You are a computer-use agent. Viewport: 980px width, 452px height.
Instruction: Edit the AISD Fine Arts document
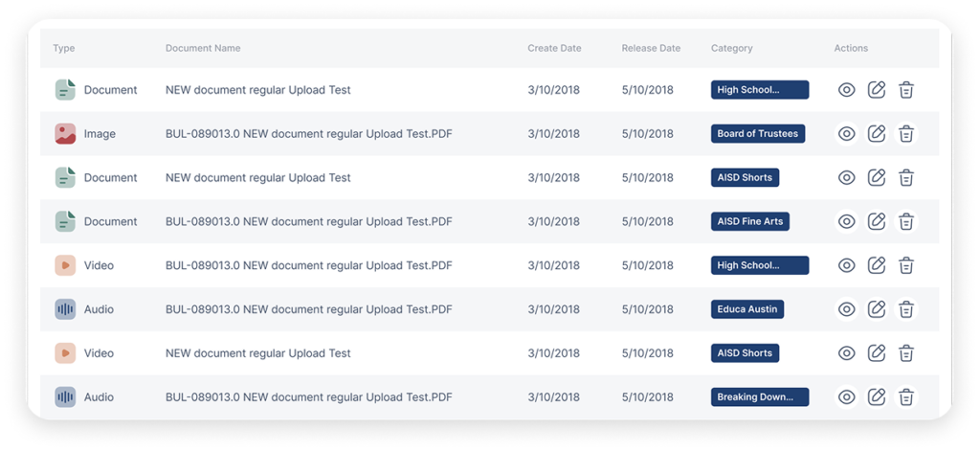pyautogui.click(x=877, y=221)
